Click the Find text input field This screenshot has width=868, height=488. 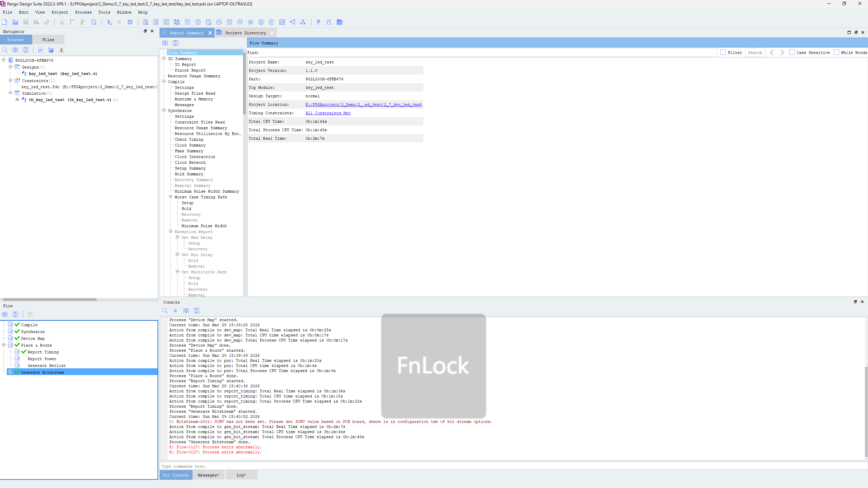tap(489, 53)
